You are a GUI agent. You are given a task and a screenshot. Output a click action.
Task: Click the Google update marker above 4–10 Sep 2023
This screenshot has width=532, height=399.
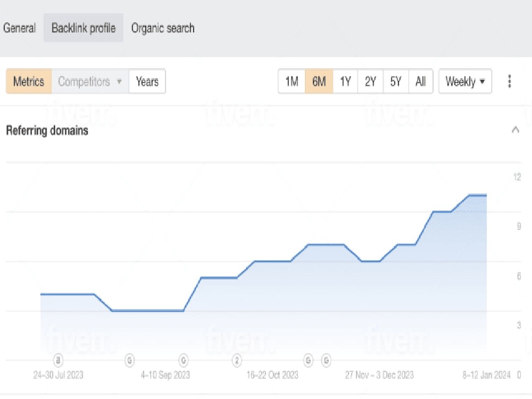tap(183, 360)
